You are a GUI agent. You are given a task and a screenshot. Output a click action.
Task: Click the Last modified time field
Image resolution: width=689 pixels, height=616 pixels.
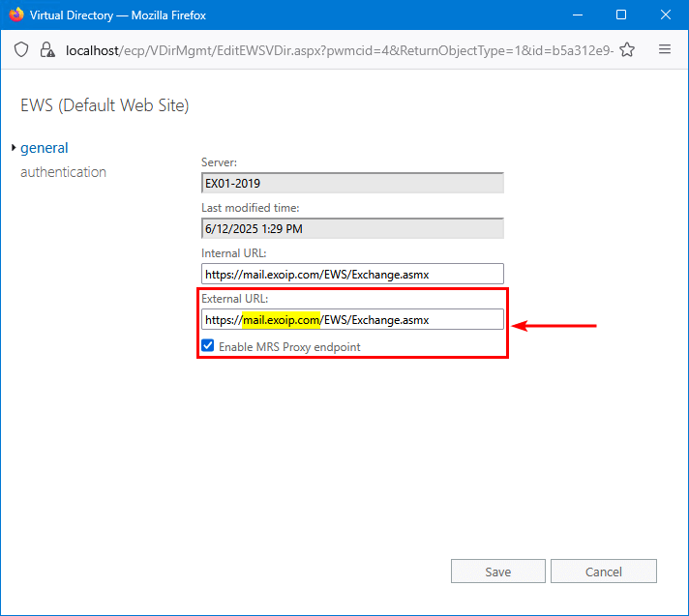[x=352, y=228]
